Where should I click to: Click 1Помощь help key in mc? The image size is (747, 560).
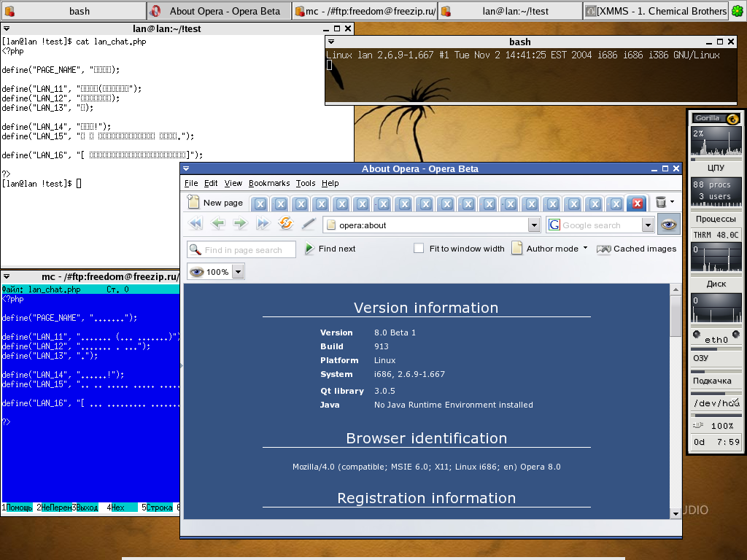[x=18, y=507]
